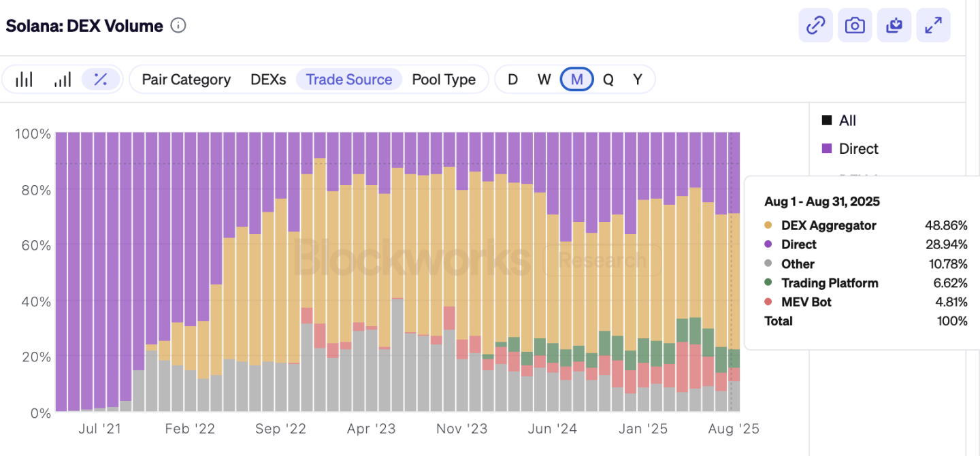
Task: Download chart data via the download icon
Action: click(x=894, y=26)
